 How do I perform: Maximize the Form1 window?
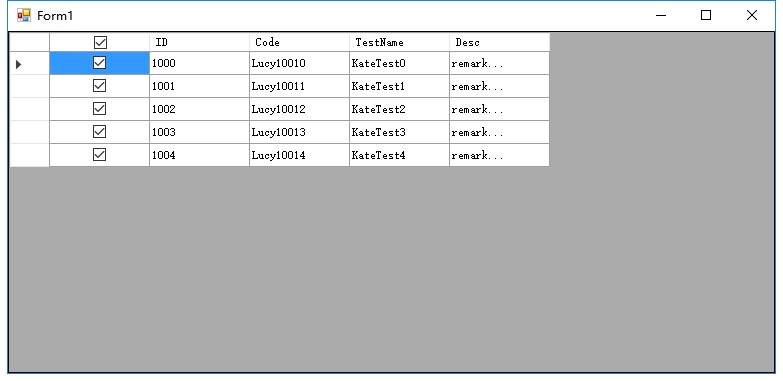706,15
